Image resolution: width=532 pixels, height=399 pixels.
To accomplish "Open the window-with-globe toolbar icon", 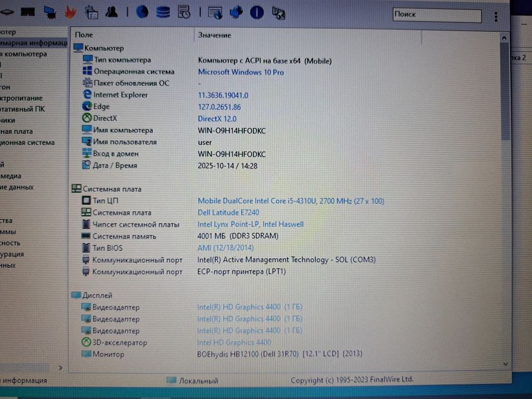I will [x=215, y=13].
